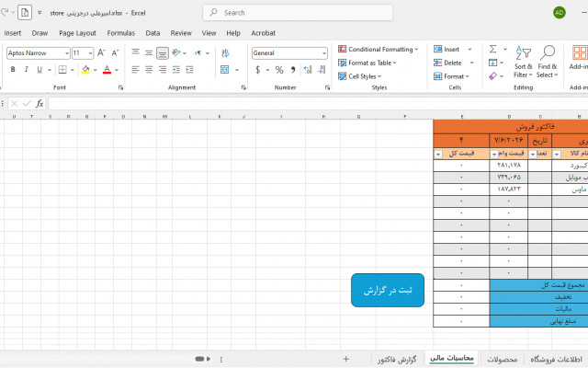Apply red font color
Image resolution: width=588 pixels, height=368 pixels.
[107, 70]
